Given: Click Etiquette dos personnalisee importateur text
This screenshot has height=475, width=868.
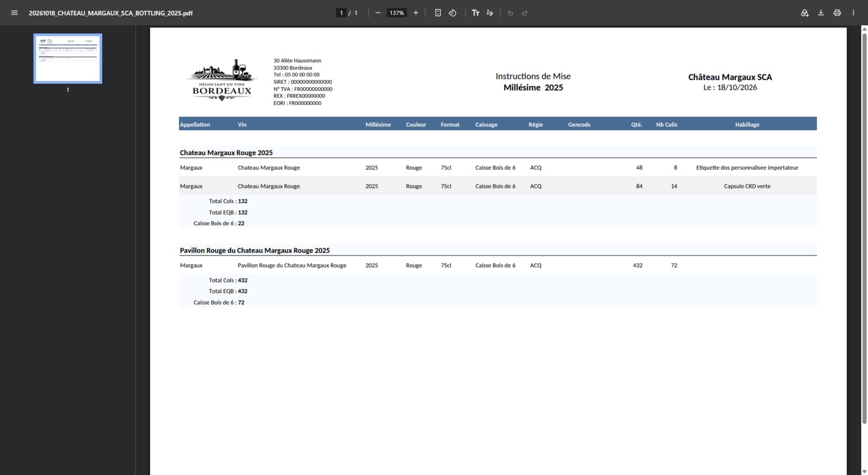Looking at the screenshot, I should [x=747, y=168].
